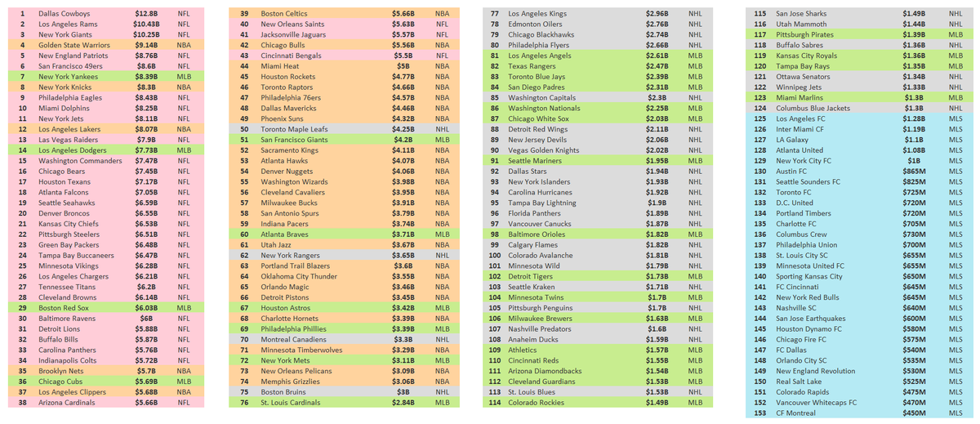Select the Chicago Fire FC cell
This screenshot has width=980, height=424.
click(x=800, y=339)
